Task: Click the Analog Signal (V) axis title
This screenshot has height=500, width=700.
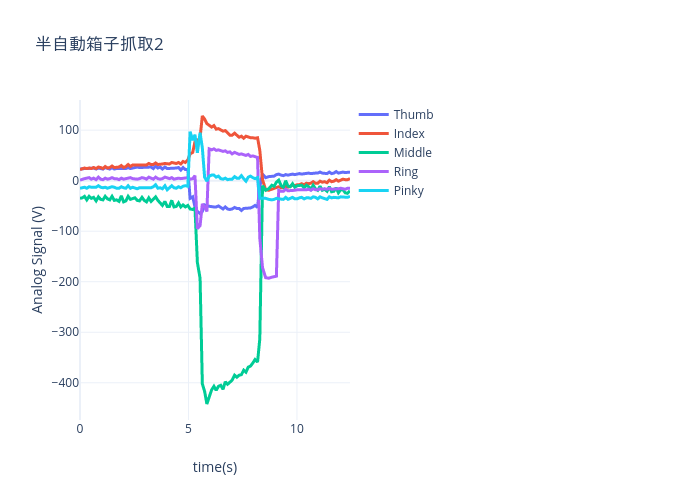Action: [x=38, y=259]
